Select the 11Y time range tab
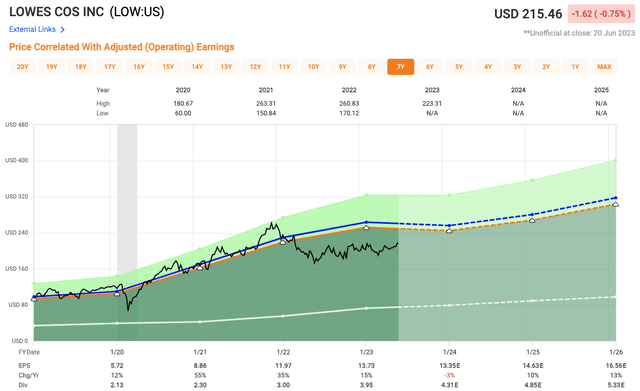 pos(284,67)
